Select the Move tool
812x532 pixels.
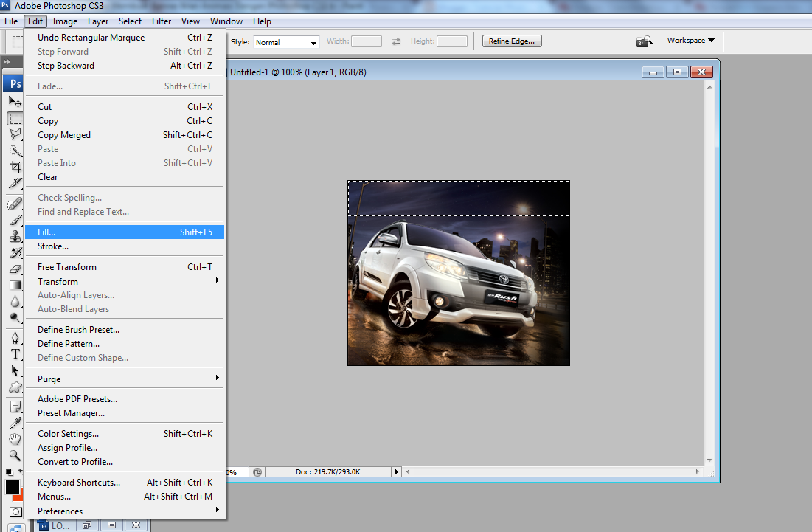tap(15, 102)
